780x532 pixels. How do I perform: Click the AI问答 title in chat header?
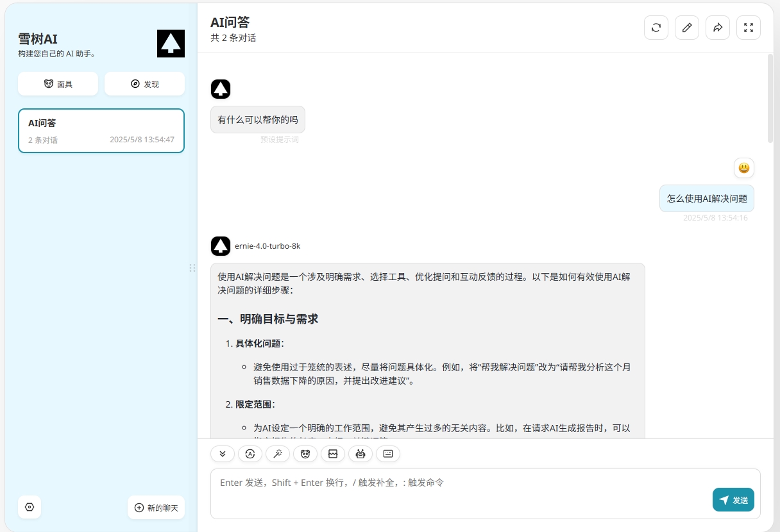point(230,22)
